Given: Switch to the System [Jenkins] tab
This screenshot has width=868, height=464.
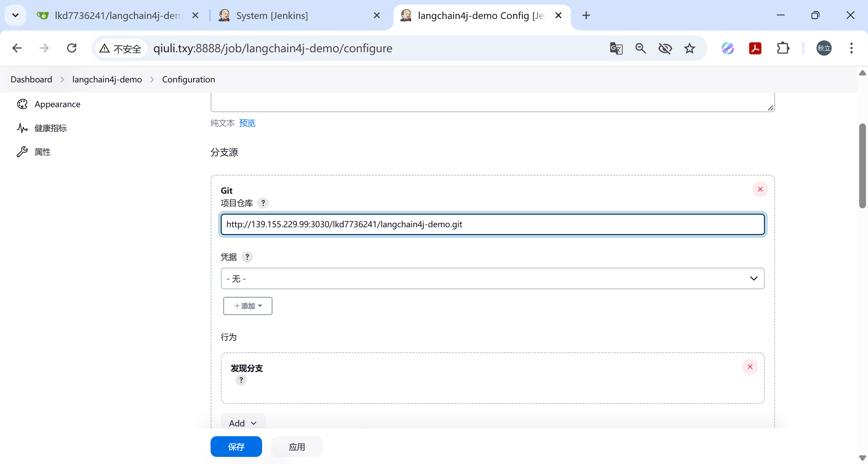Looking at the screenshot, I should 272,16.
